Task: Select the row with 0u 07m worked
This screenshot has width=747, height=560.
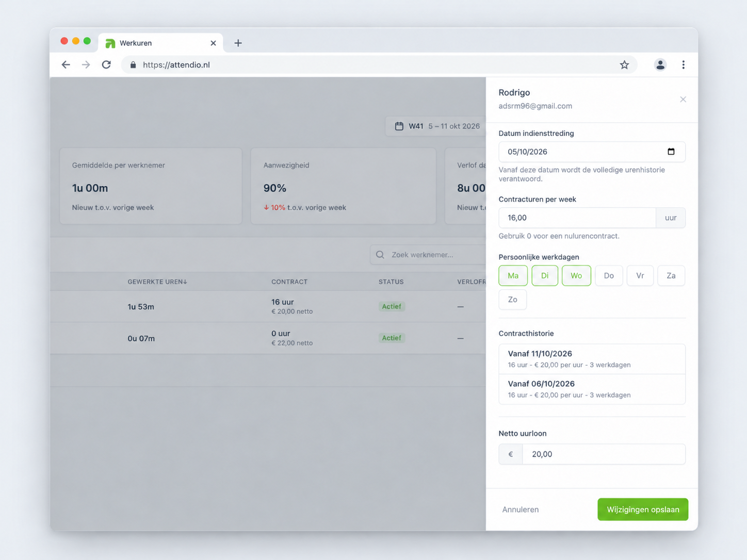Action: click(x=268, y=338)
